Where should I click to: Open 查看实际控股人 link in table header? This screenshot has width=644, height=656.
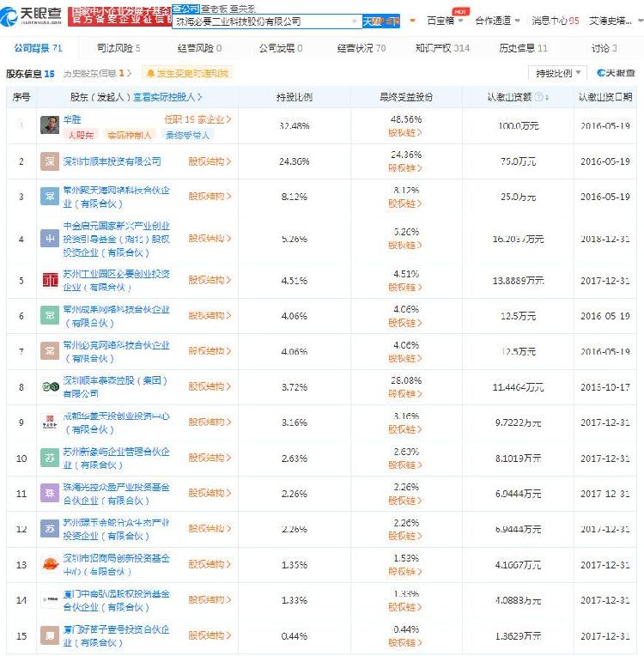click(167, 97)
